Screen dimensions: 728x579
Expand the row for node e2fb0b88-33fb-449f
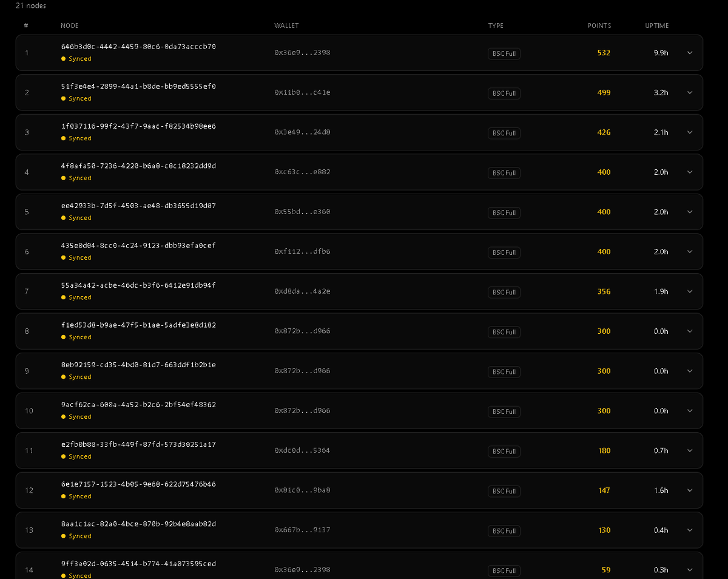[690, 451]
